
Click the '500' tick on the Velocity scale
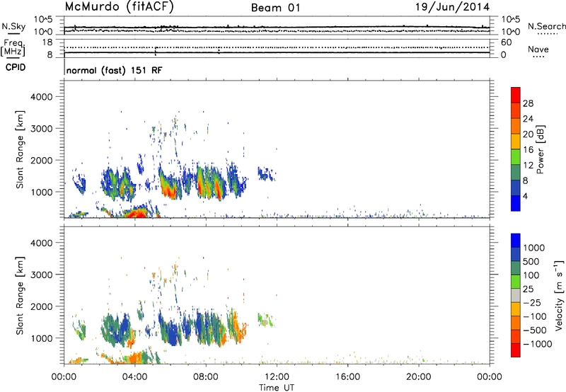[531, 261]
